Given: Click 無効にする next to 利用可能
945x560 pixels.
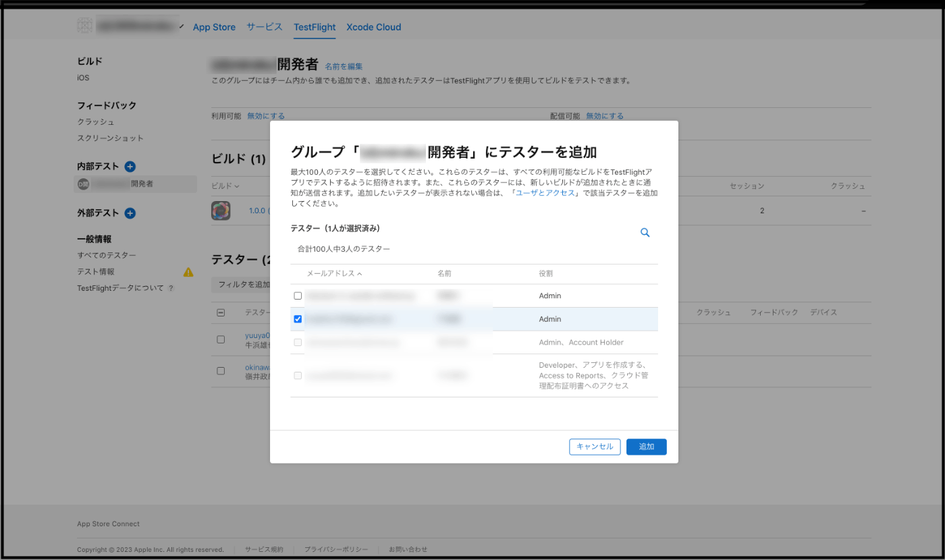Looking at the screenshot, I should (266, 116).
